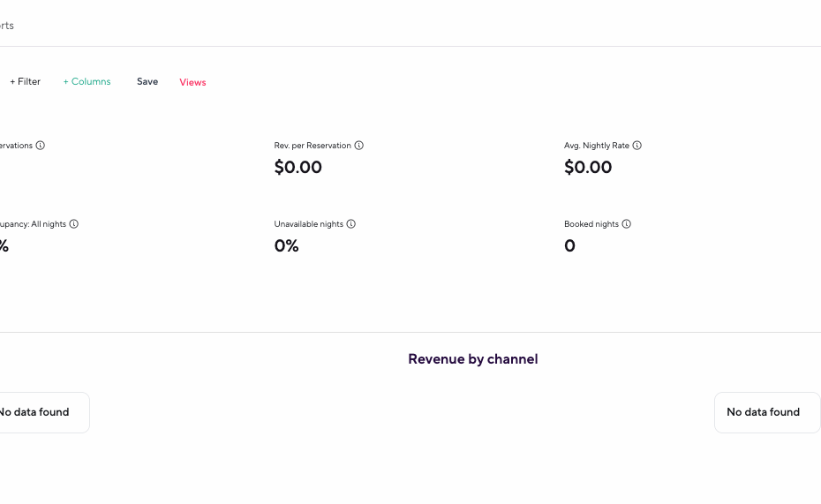
Task: Click the Revenue by channel heading
Action: coord(472,359)
